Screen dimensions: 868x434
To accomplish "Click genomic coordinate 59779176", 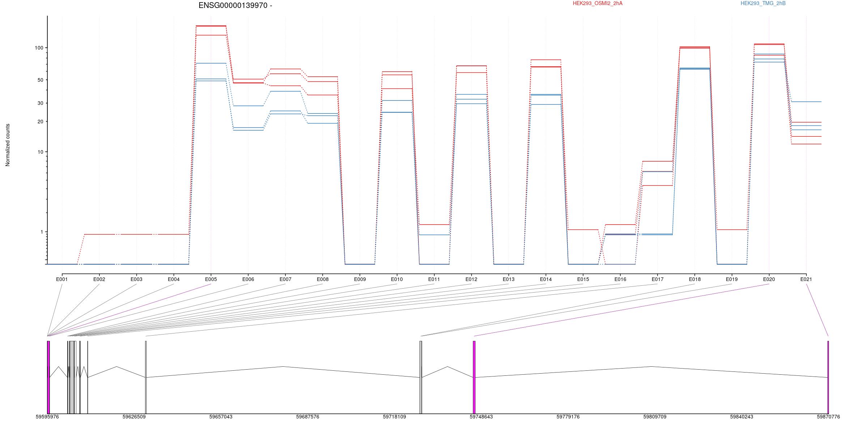I will click(568, 417).
